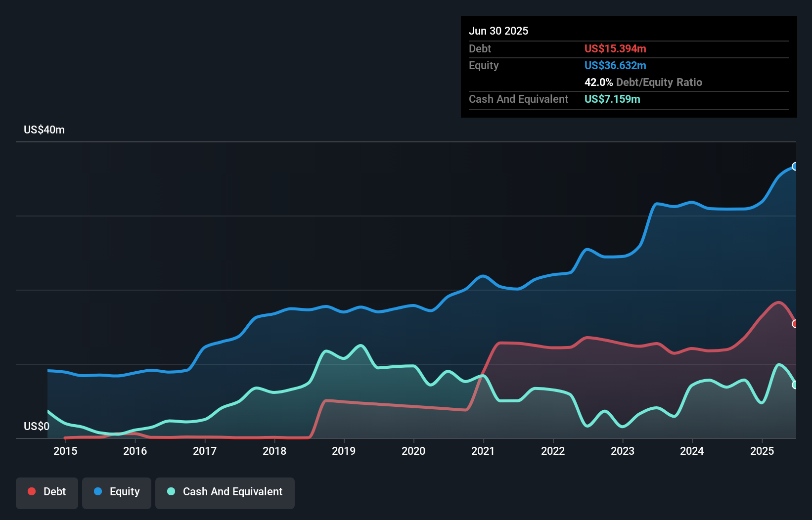Click the red Debt legend dot

(31, 491)
